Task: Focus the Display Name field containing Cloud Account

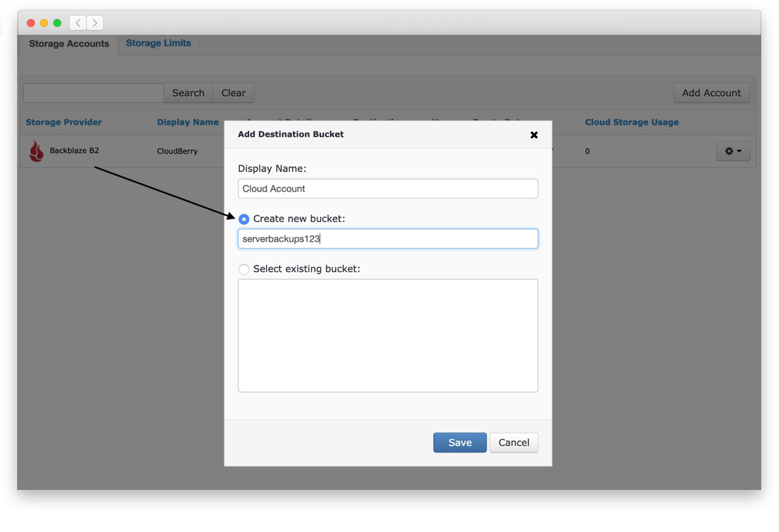Action: coord(388,189)
